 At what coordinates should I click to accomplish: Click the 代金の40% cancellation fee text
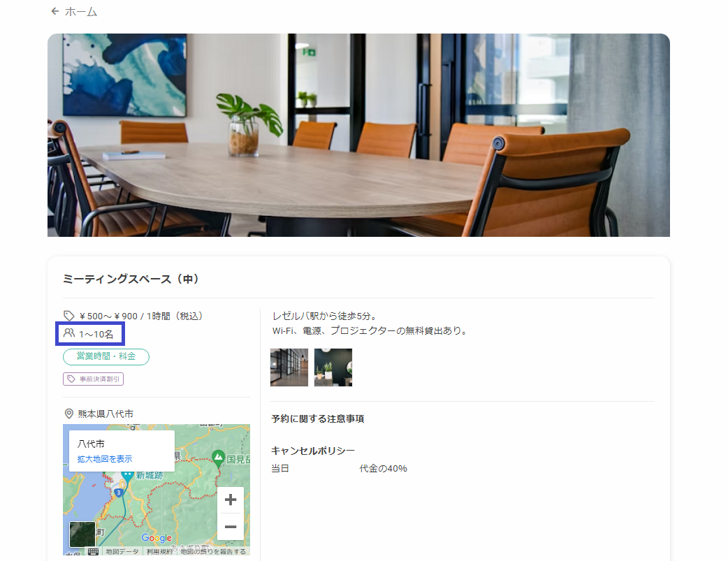(383, 469)
